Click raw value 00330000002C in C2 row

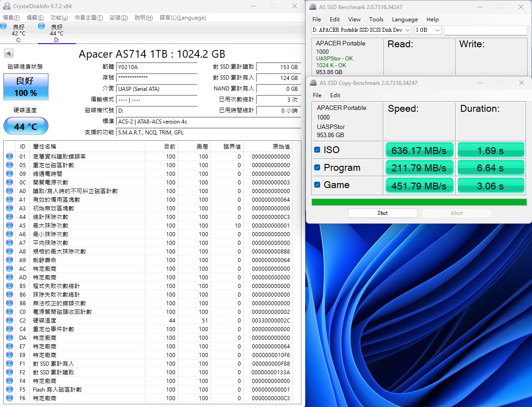click(x=271, y=321)
